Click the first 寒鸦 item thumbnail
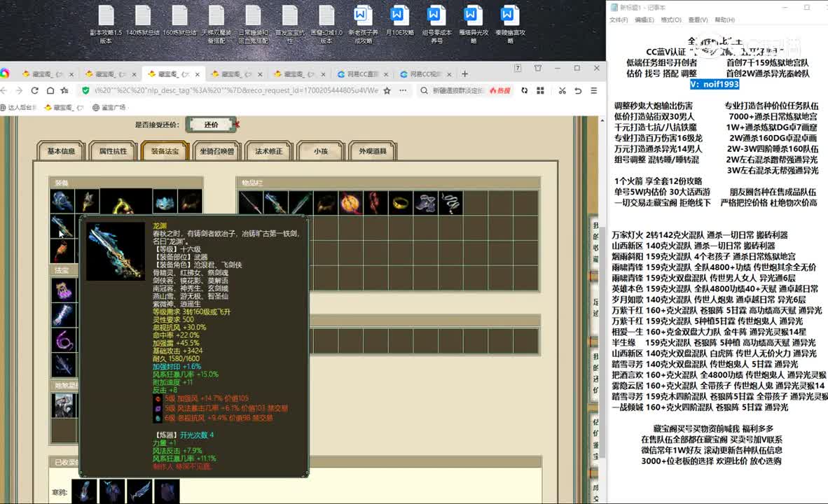 pos(85,491)
